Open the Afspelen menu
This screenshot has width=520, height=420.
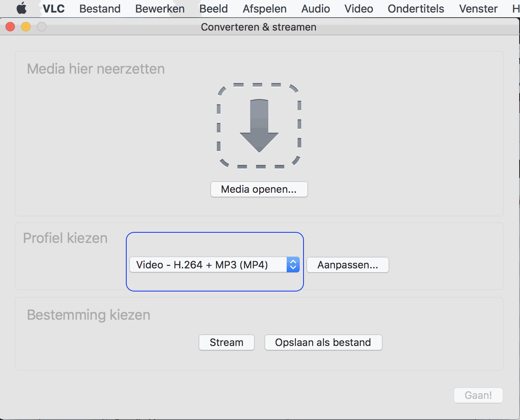(264, 9)
